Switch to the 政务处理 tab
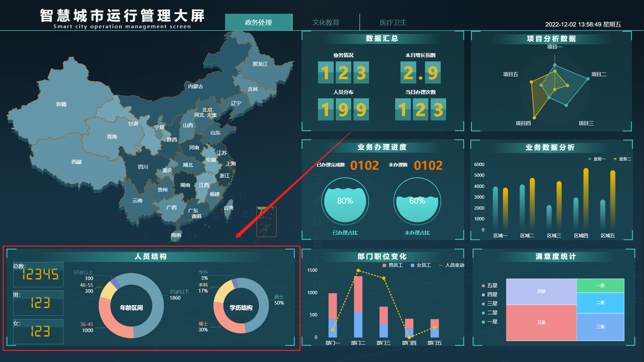644x362 pixels. click(259, 22)
